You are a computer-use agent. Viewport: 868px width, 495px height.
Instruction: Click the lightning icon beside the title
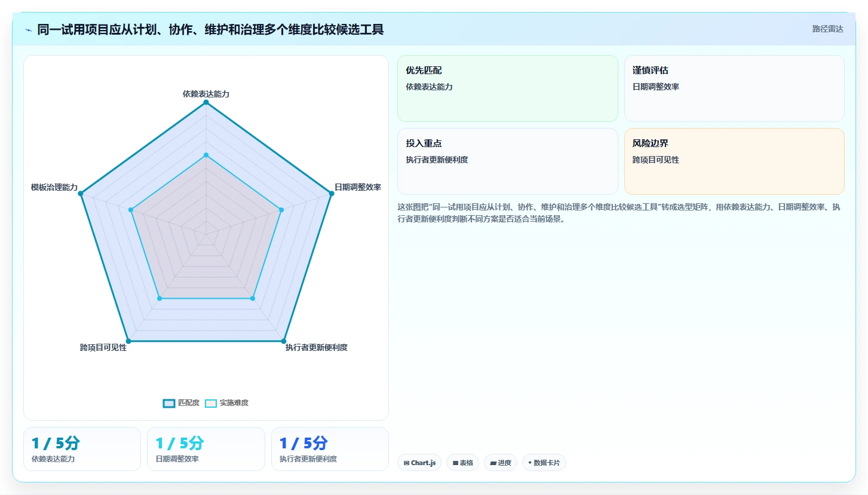[x=29, y=29]
